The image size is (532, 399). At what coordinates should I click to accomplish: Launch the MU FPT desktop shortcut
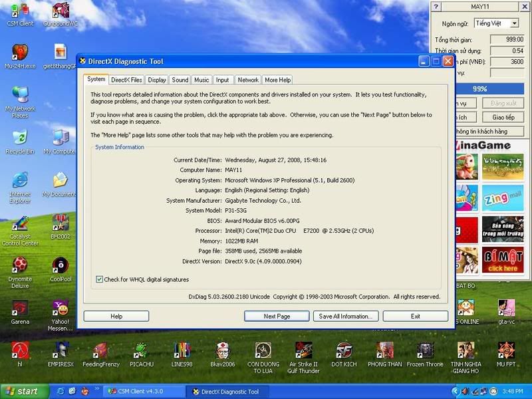click(x=506, y=354)
